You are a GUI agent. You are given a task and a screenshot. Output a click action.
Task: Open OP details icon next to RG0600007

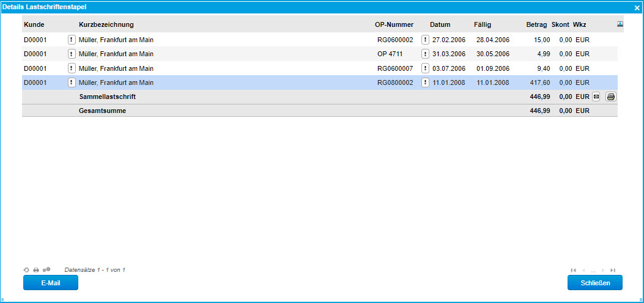pos(426,68)
